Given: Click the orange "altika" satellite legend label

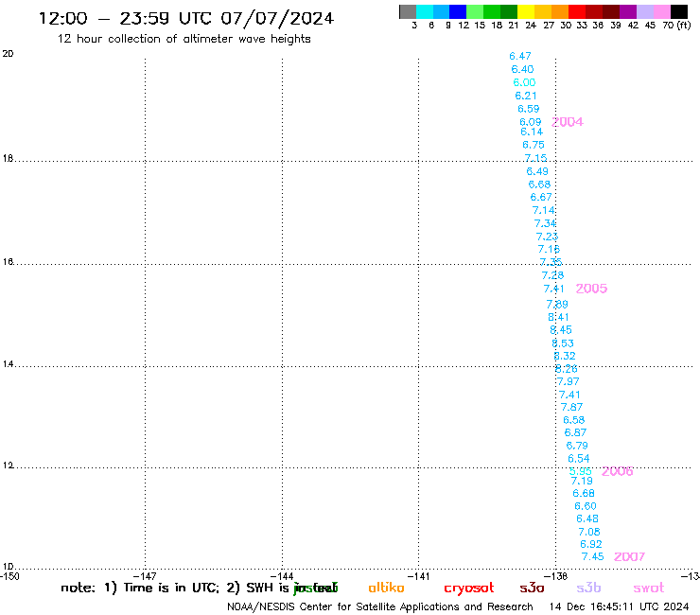Looking at the screenshot, I should [386, 588].
